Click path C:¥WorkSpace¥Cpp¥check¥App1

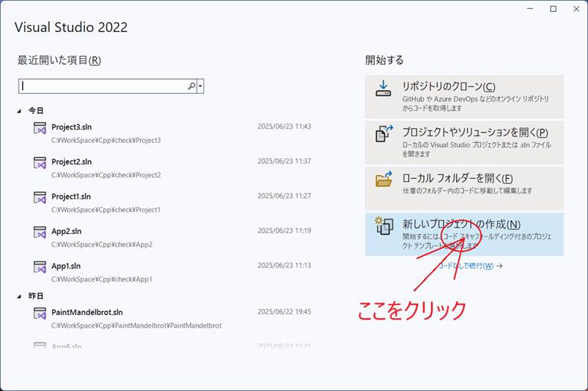102,279
